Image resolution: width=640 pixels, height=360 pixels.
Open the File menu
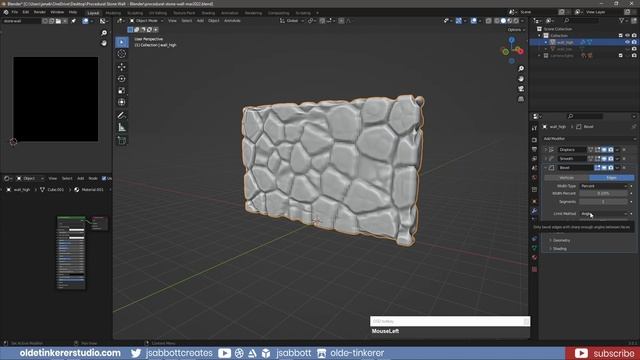[15, 12]
